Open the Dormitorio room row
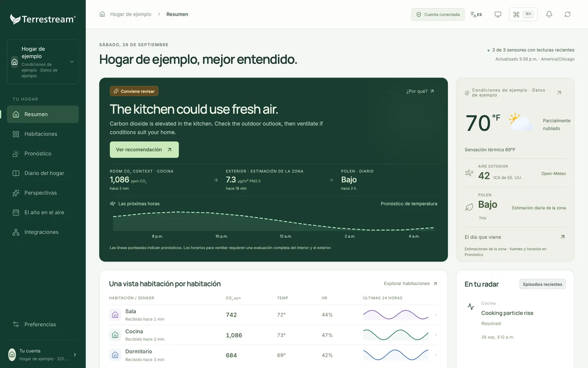 pyautogui.click(x=273, y=355)
